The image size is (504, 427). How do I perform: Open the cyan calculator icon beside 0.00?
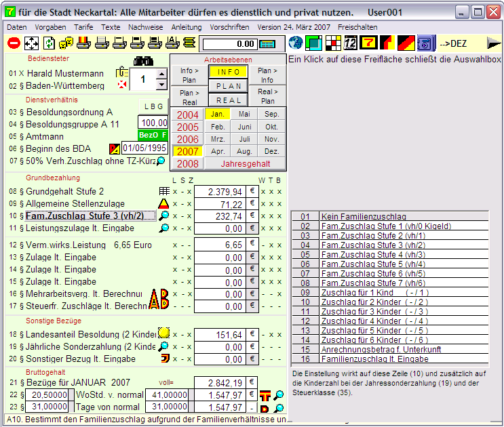click(x=267, y=44)
